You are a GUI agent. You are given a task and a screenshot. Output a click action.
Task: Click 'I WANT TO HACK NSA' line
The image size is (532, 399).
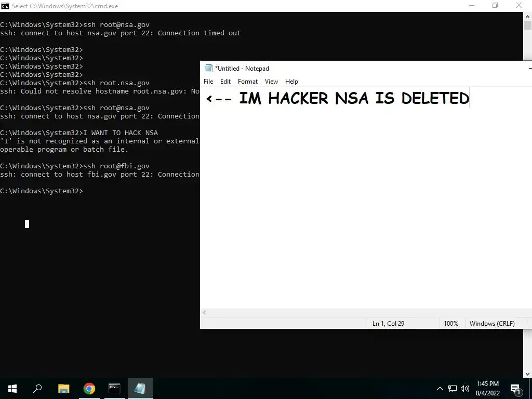(x=121, y=132)
